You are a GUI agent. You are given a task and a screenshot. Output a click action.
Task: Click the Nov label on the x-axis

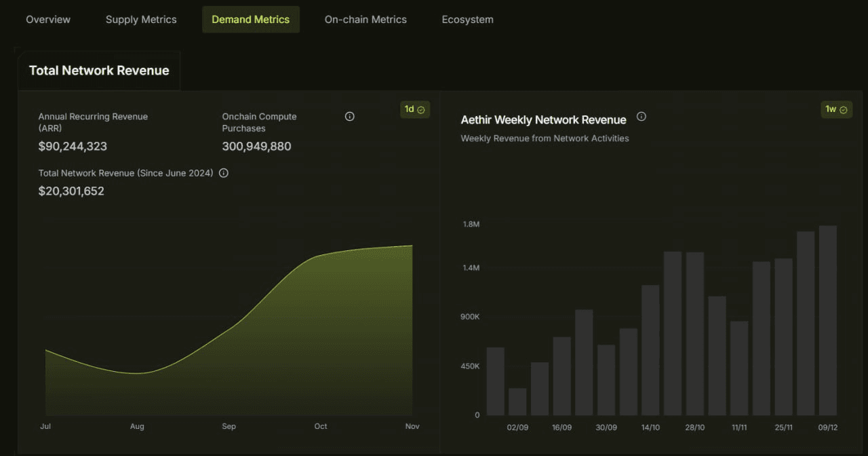click(412, 426)
